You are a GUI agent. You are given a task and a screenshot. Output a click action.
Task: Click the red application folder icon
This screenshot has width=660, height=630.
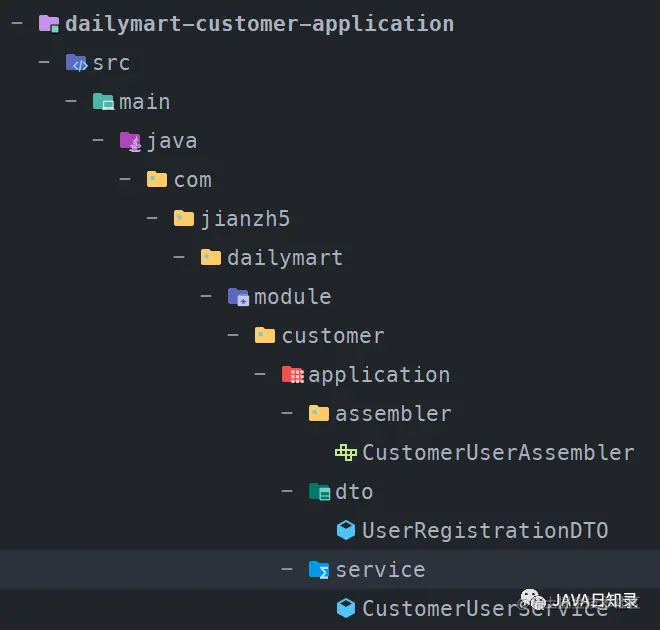[293, 375]
